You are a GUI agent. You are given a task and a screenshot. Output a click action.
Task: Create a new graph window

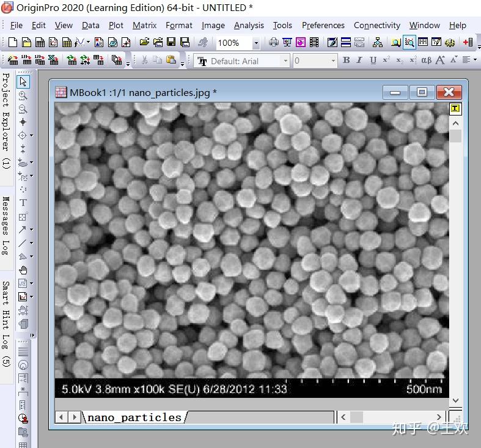click(53, 42)
